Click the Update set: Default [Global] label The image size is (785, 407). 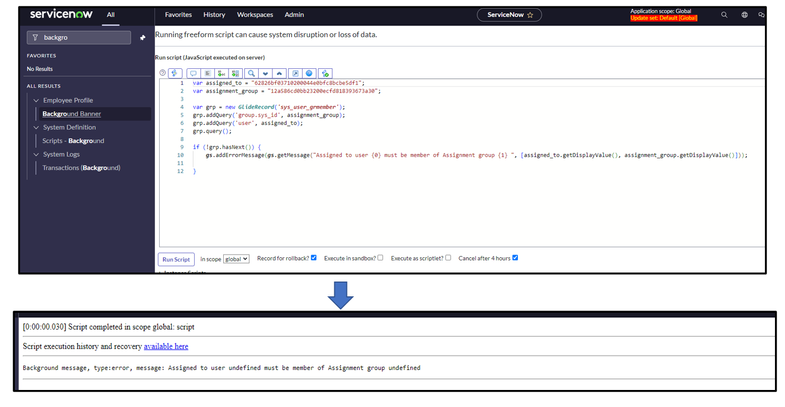click(x=663, y=19)
